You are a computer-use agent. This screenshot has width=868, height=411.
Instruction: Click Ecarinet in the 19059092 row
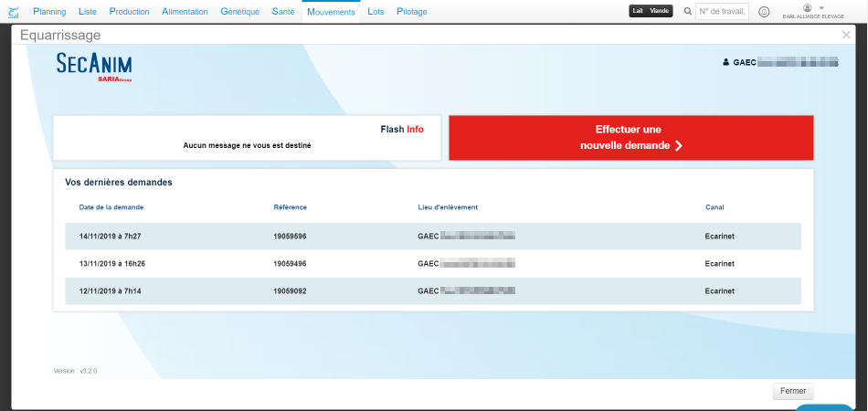720,291
